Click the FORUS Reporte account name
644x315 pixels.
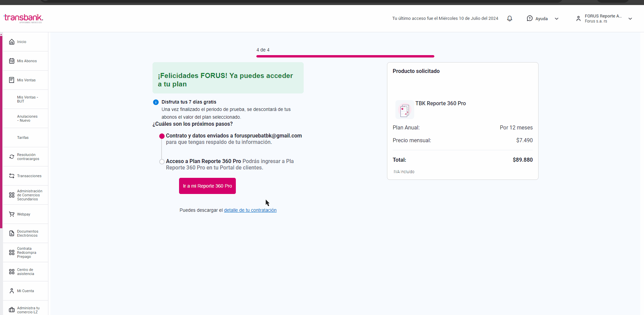point(603,16)
